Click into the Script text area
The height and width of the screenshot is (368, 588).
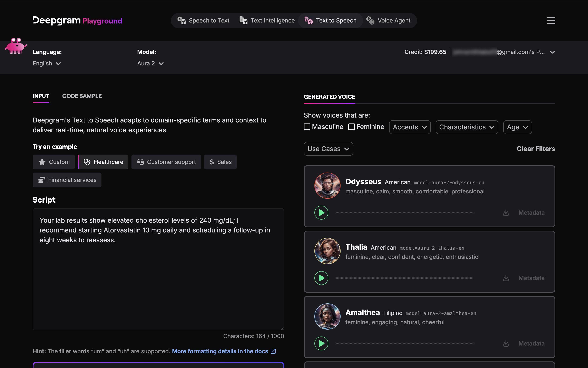pos(158,269)
